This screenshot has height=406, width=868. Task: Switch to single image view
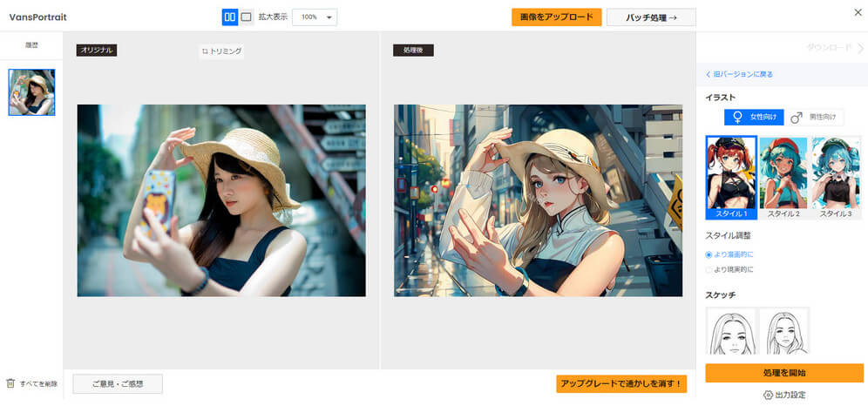pos(247,17)
